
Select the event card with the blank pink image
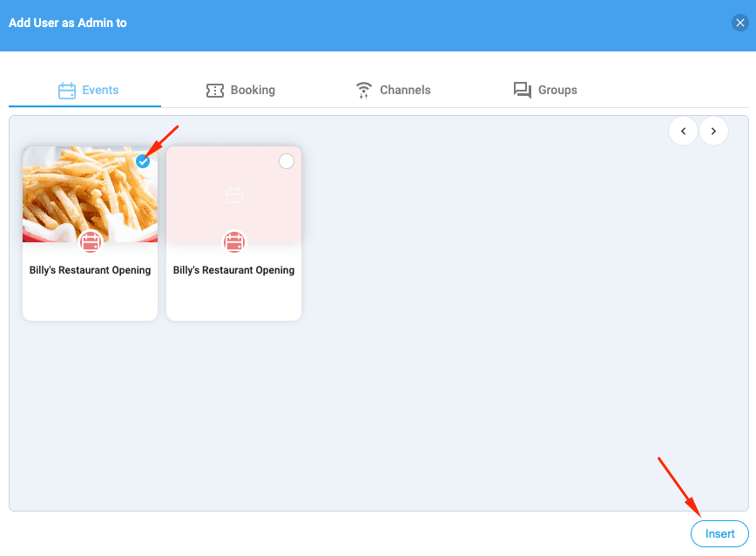click(287, 161)
